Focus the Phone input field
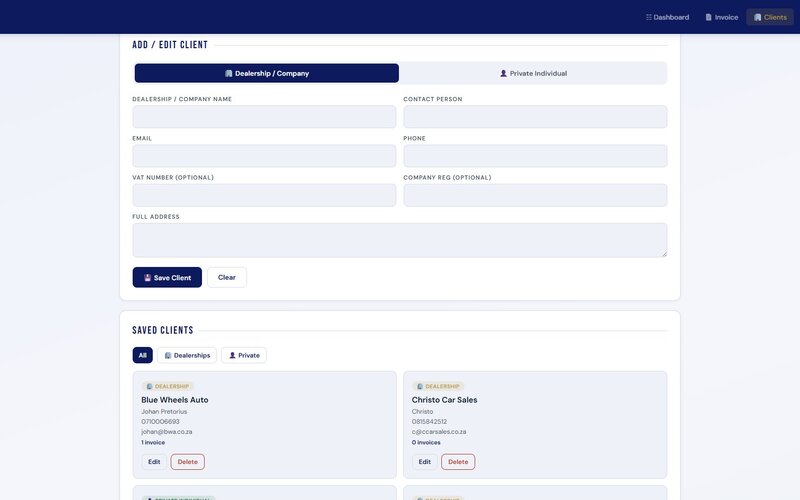The height and width of the screenshot is (500, 800). [x=535, y=156]
